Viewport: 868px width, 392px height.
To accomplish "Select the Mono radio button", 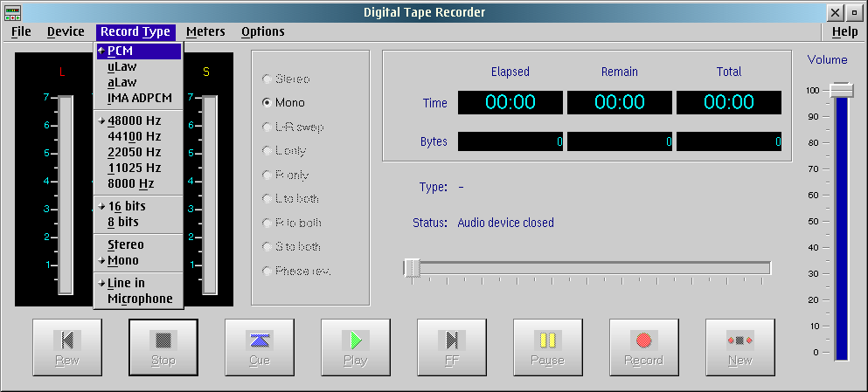I will point(267,102).
